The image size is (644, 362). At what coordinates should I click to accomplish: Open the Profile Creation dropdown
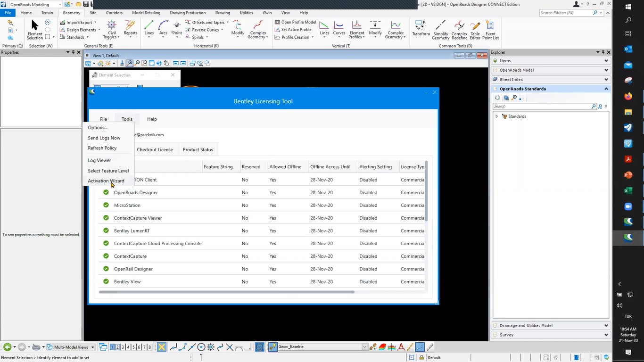[294, 37]
